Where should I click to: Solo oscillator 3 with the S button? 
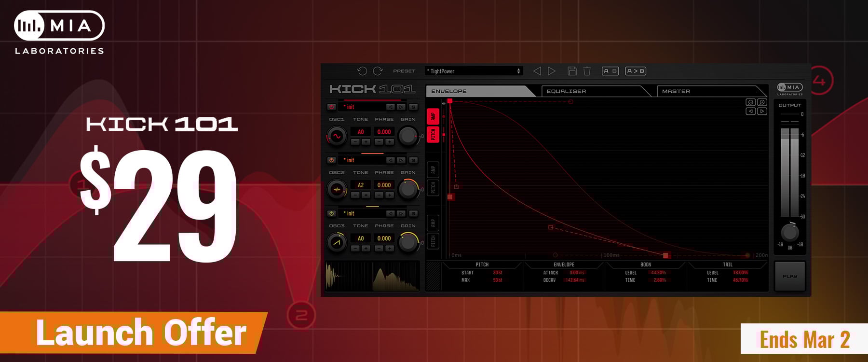point(413,213)
